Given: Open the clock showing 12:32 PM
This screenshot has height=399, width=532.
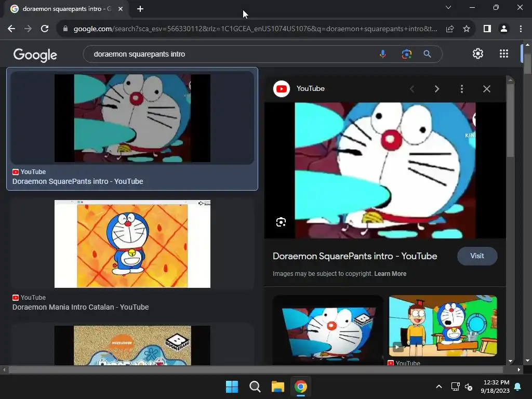Looking at the screenshot, I should 495,387.
